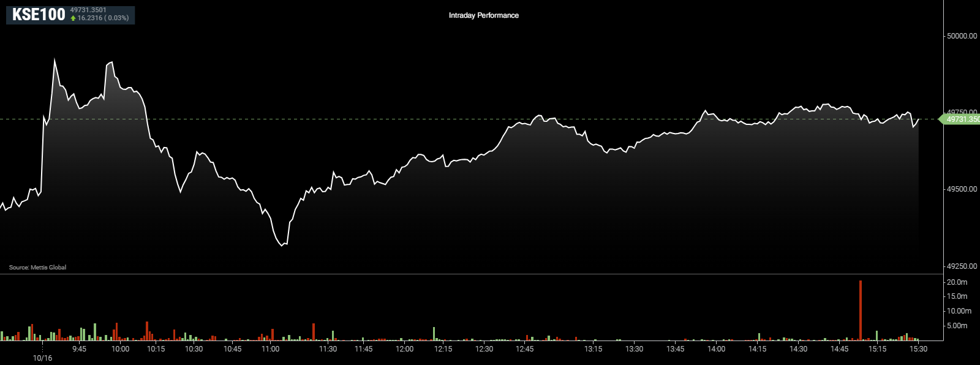Click the 10.00m volume axis label

959,311
